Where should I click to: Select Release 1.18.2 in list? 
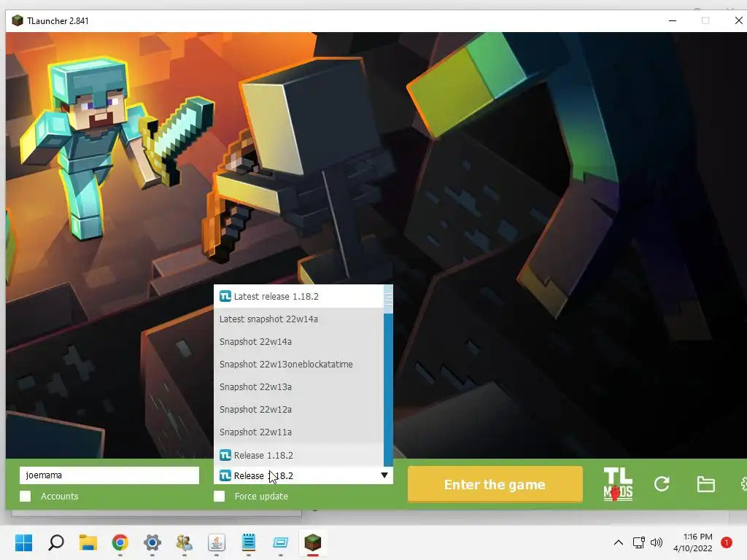(x=298, y=455)
